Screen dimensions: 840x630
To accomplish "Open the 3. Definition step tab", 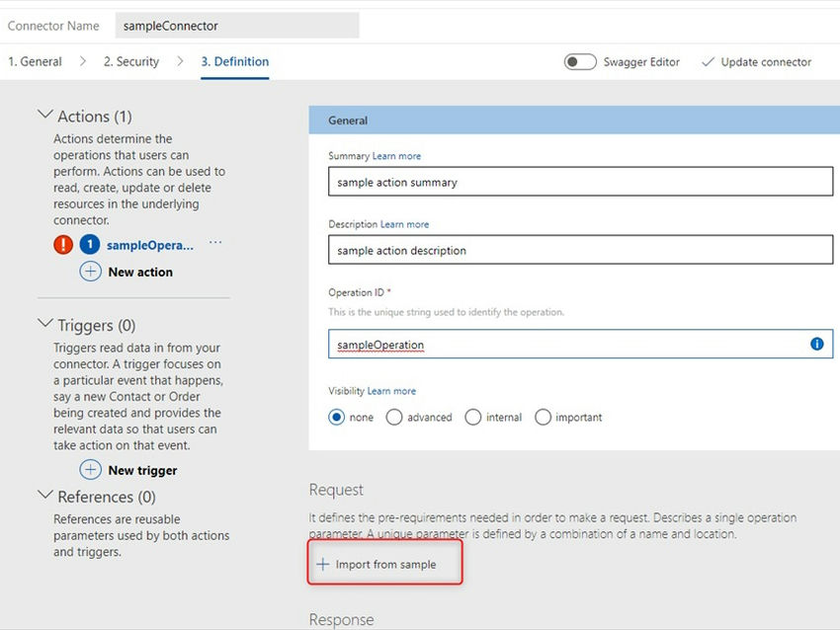I will (234, 61).
